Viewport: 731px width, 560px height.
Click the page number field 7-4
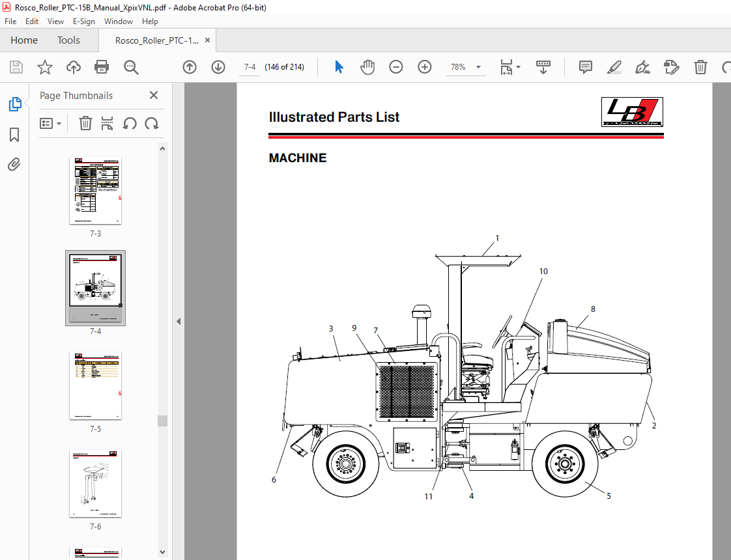250,67
